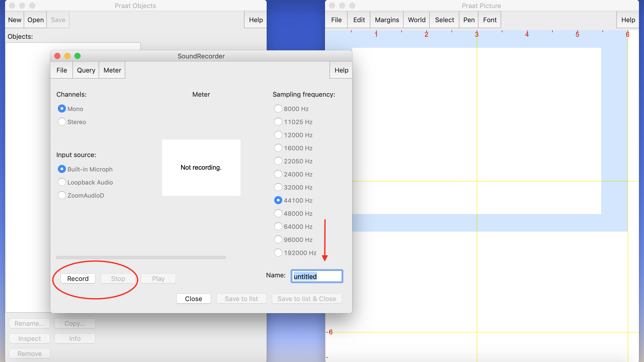Choose Loopback Audio input source
Screen dimensions: 644x362
click(62, 182)
